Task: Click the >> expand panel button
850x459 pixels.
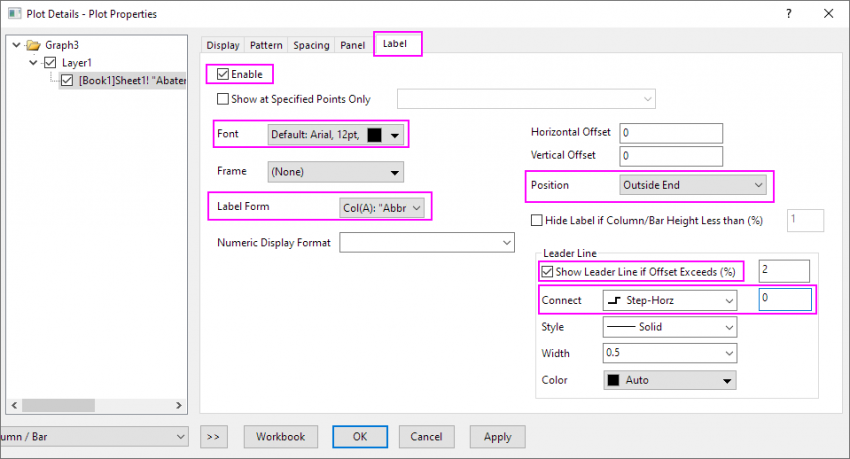Action: pos(213,436)
